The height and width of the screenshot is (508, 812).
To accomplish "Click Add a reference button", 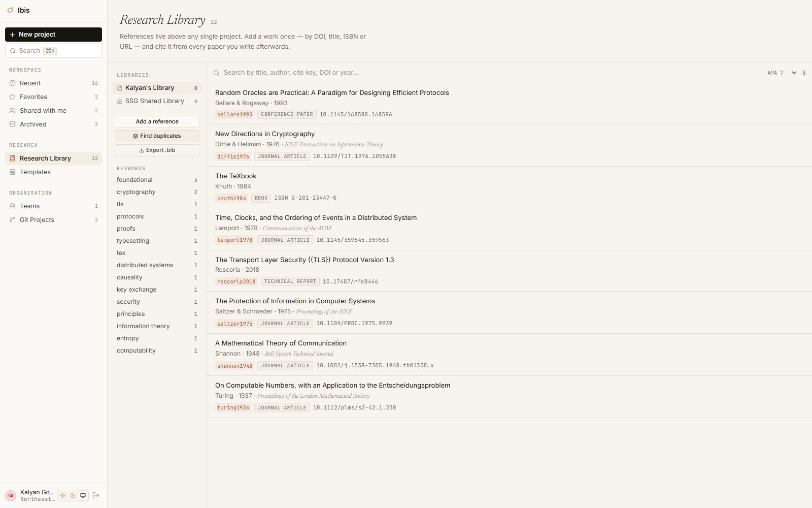I will point(157,122).
